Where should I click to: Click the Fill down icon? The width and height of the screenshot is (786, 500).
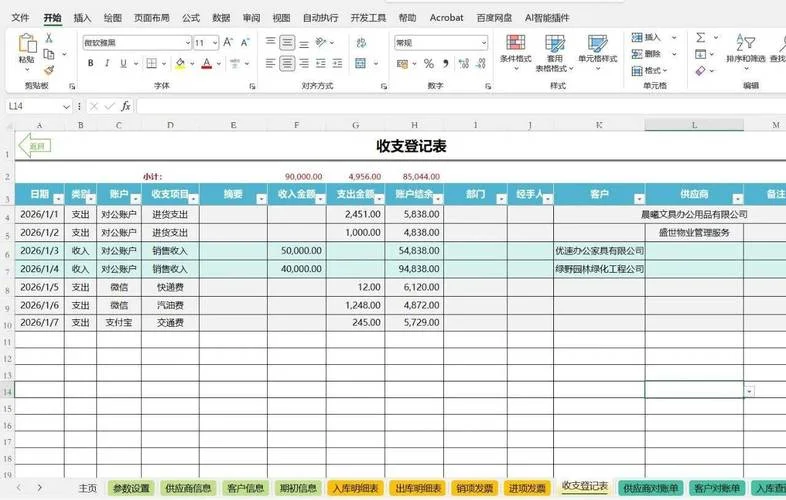pos(701,54)
